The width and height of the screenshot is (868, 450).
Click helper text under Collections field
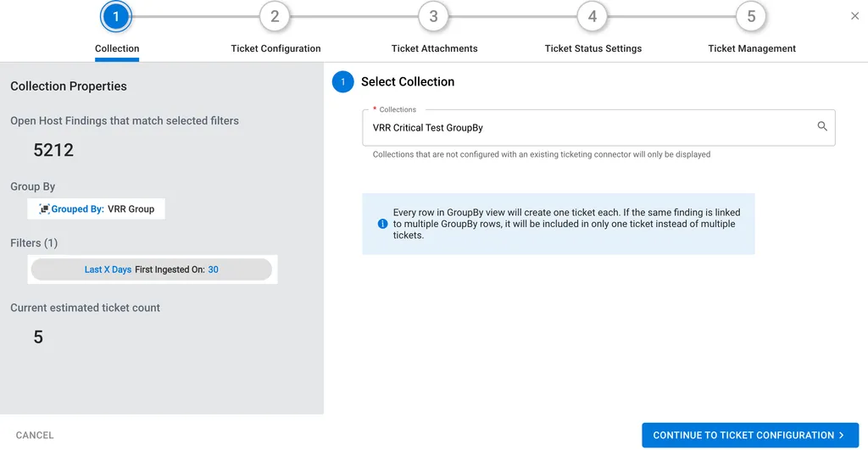click(542, 154)
